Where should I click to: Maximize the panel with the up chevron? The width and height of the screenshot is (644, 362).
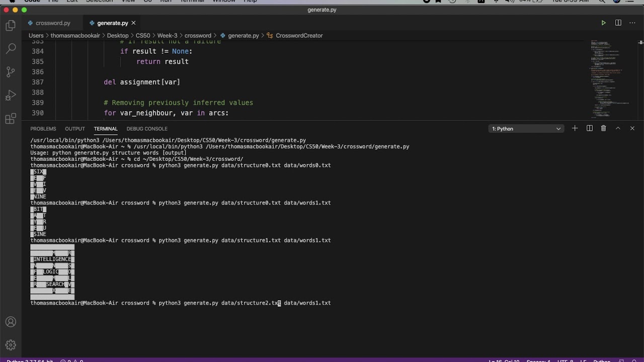(618, 128)
